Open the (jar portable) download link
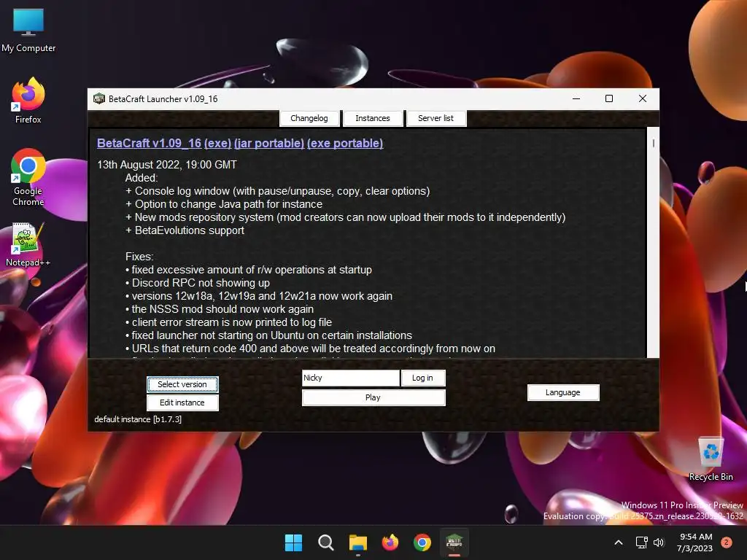747x560 pixels. click(269, 144)
